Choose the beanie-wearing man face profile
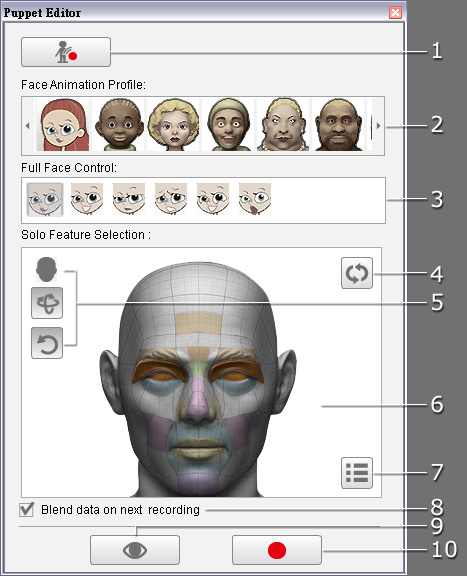 (x=228, y=125)
